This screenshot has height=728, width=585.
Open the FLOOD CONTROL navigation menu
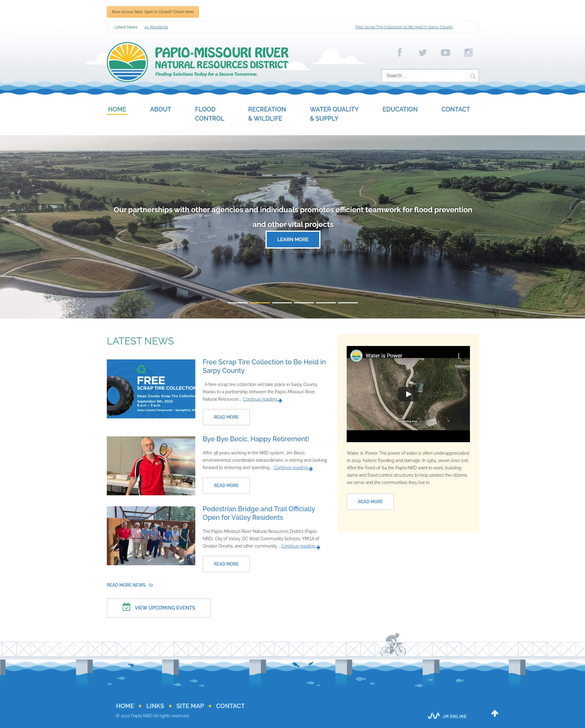tap(210, 114)
